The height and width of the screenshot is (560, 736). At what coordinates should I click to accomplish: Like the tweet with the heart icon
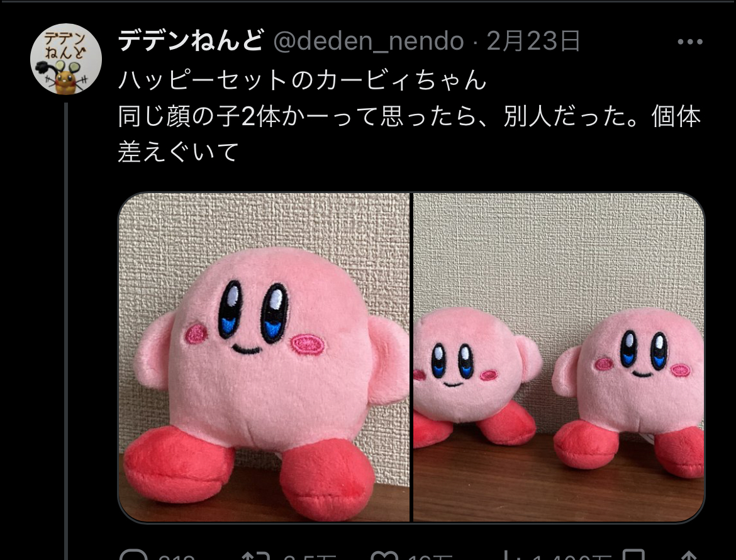(x=384, y=556)
